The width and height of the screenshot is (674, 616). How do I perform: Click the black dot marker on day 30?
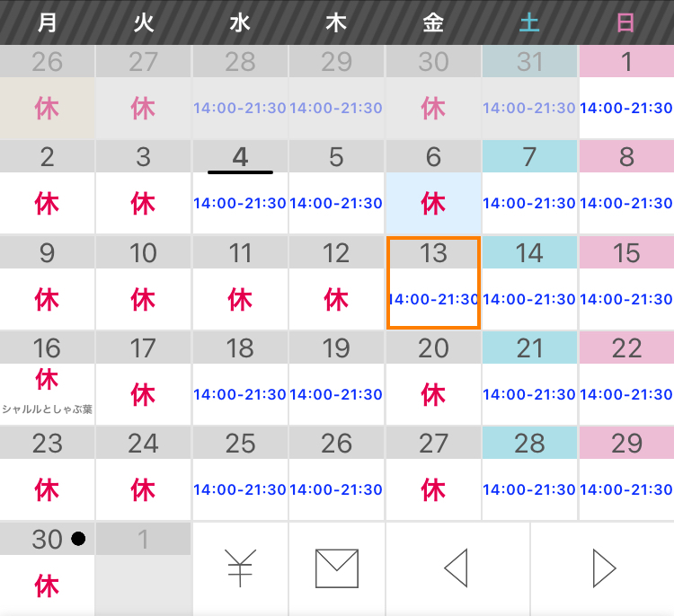(x=78, y=539)
